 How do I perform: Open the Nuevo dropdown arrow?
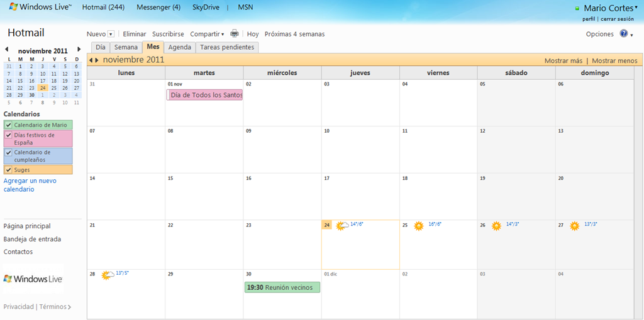pyautogui.click(x=111, y=34)
